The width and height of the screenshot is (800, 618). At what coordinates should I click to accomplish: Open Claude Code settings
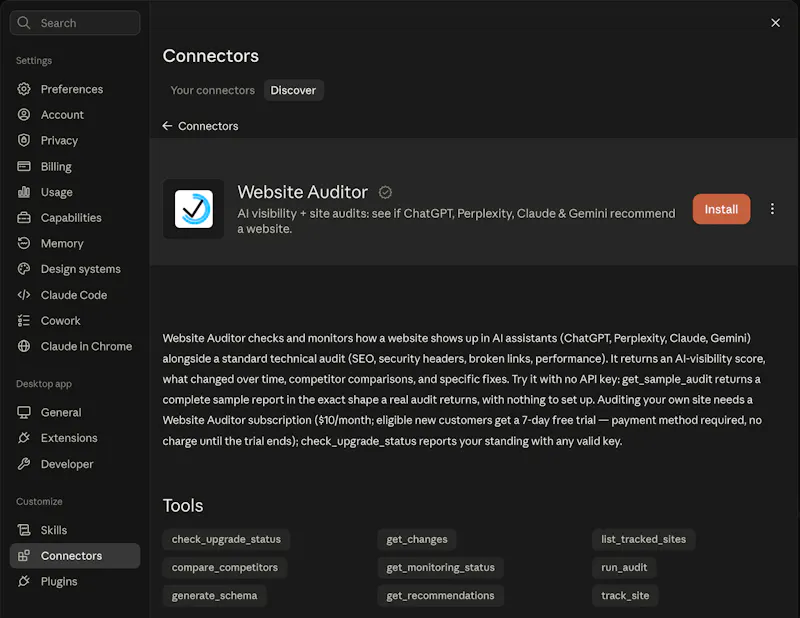75,295
